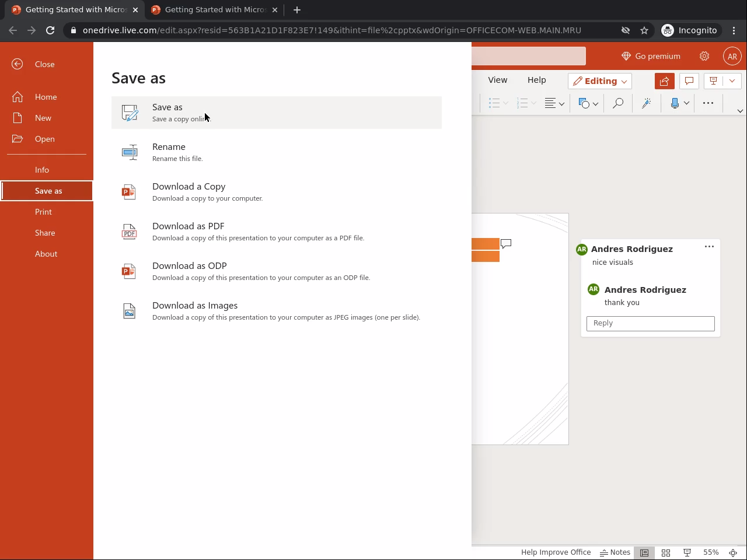Choose Download as PDF option text
This screenshot has height=560, width=747.
tap(189, 226)
